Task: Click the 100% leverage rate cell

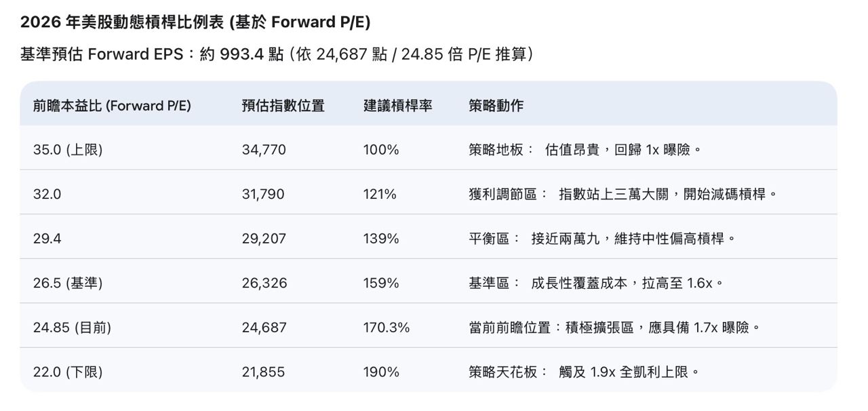Action: (381, 150)
